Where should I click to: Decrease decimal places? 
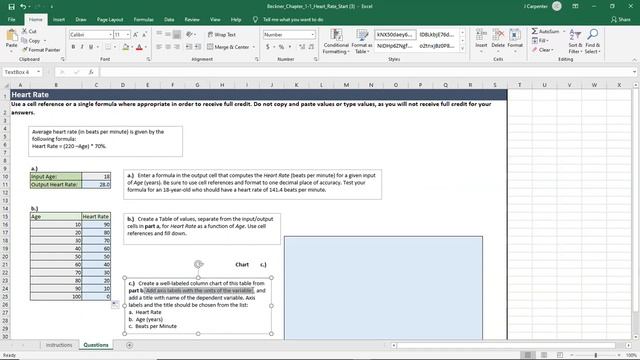[311, 47]
